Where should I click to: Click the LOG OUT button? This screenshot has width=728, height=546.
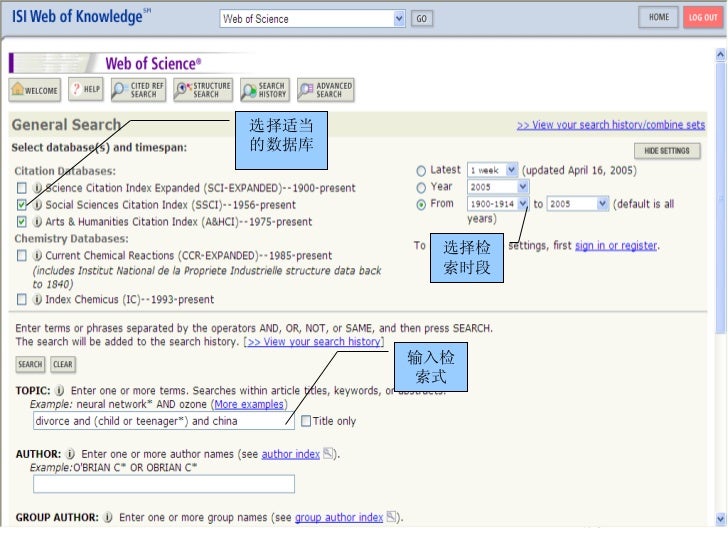coord(703,18)
